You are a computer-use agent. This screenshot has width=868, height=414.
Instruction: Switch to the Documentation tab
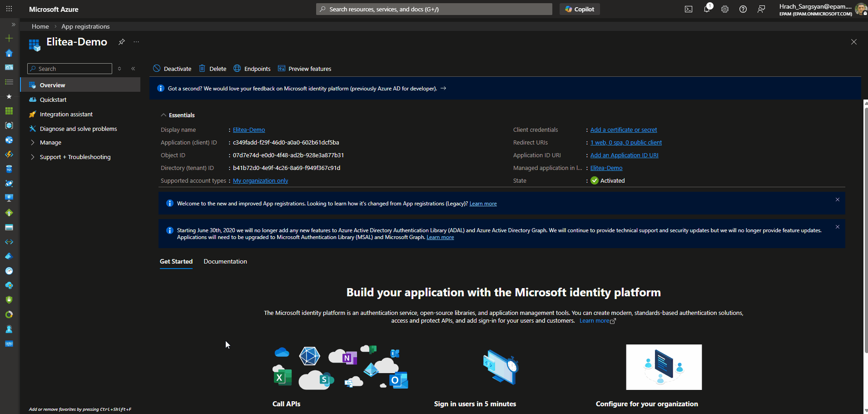coord(225,261)
